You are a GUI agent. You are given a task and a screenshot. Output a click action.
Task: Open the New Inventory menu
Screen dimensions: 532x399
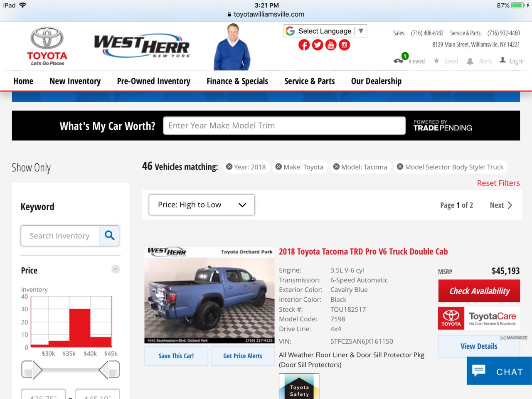[x=75, y=81]
